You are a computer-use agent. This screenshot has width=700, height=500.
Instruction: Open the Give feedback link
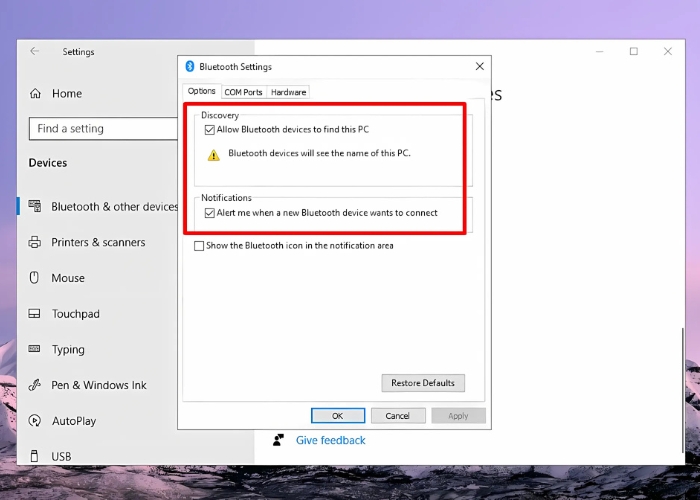click(x=330, y=440)
